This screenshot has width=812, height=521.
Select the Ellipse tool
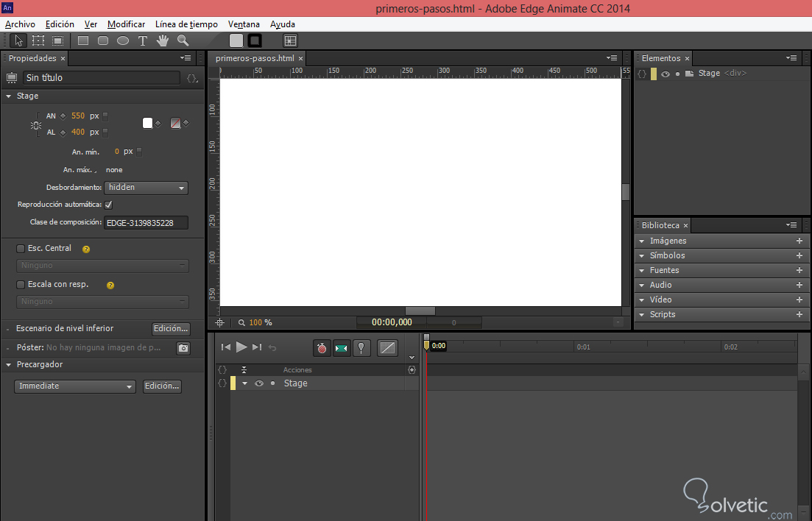point(123,41)
